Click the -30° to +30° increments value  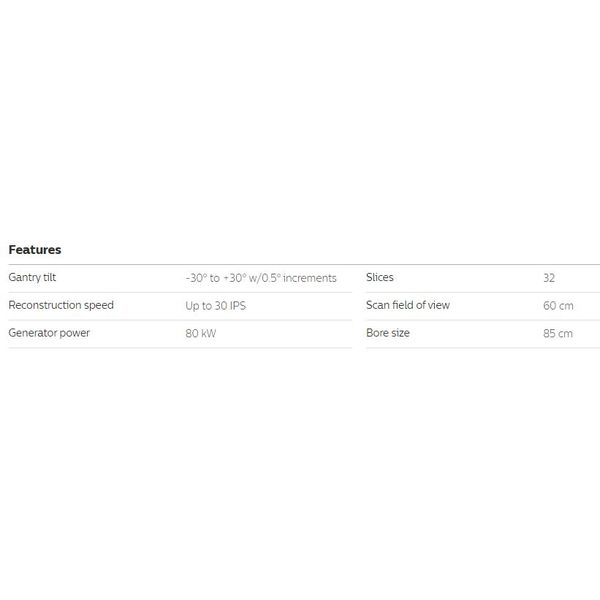click(x=261, y=278)
